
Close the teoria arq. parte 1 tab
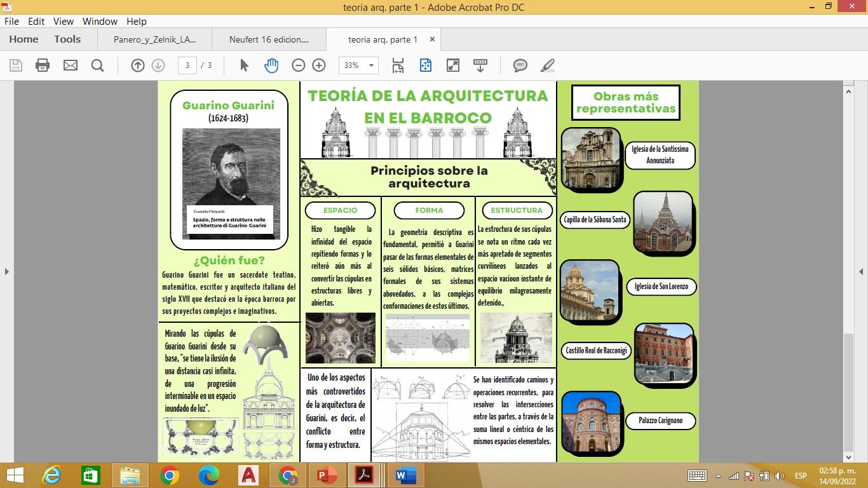(x=433, y=39)
